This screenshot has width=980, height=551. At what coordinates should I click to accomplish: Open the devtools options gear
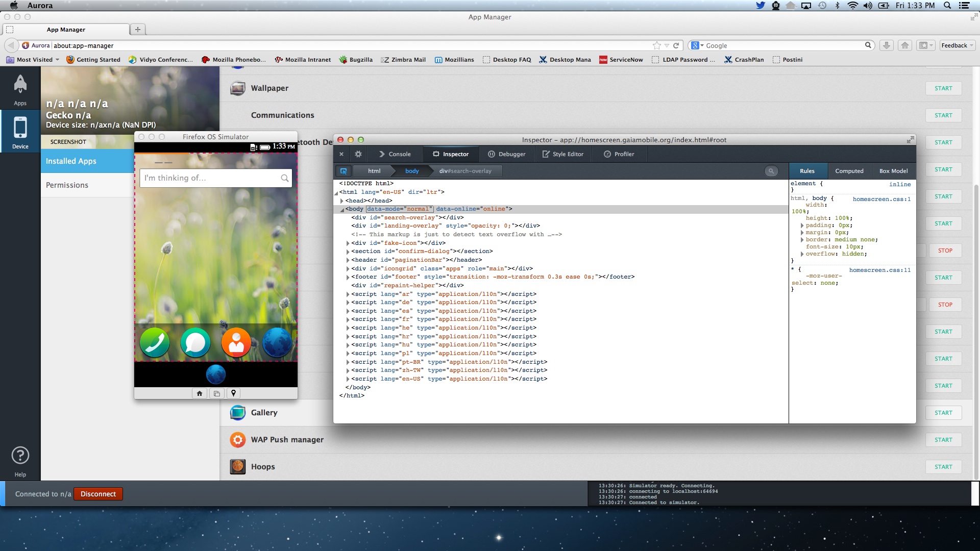tap(358, 154)
